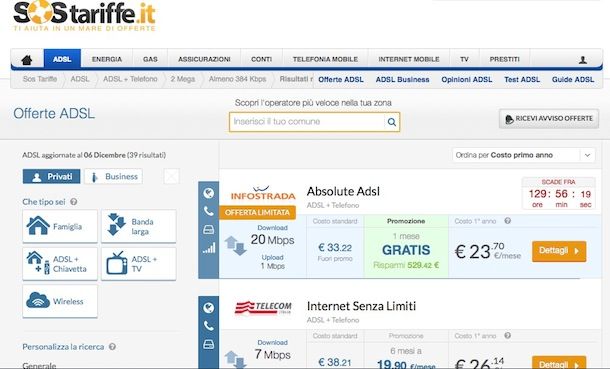Switch to Privati customer type
Screen dimensions: 610x369
coord(51,177)
